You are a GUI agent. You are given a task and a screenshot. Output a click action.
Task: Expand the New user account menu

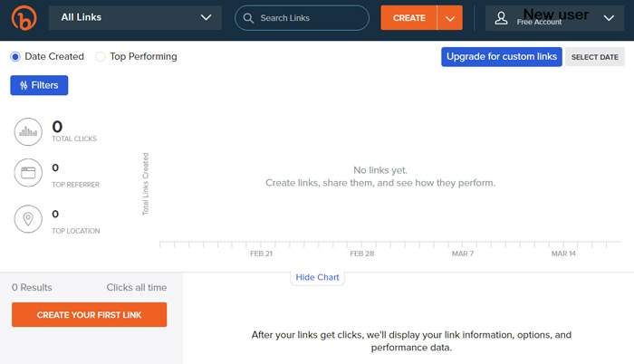point(554,18)
